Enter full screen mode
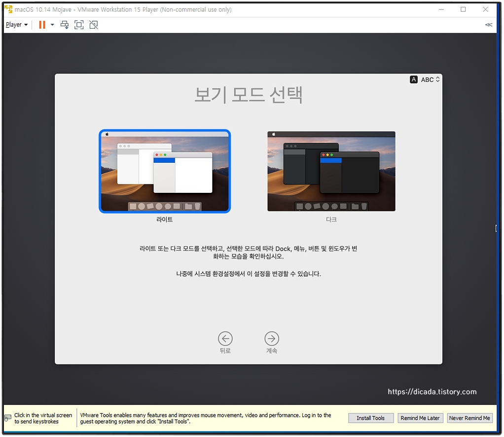This screenshot has height=437, width=504. click(x=79, y=25)
